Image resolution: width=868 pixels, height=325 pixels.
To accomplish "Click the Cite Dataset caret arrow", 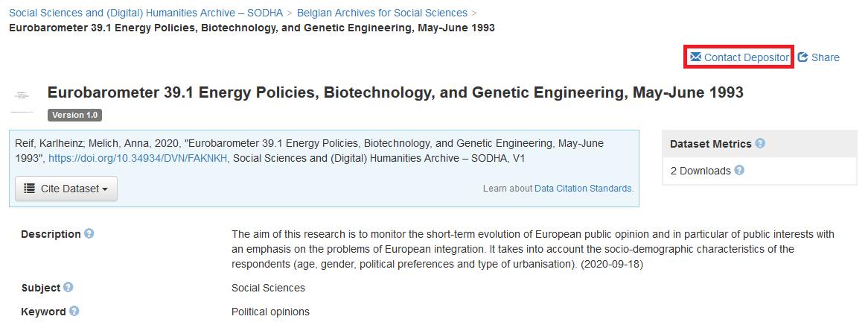I will [x=105, y=189].
